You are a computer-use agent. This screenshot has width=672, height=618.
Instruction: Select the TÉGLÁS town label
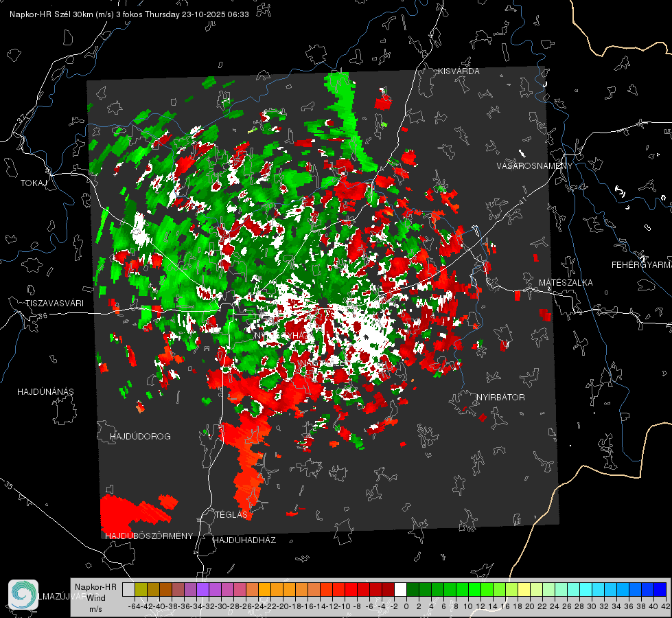click(x=231, y=514)
